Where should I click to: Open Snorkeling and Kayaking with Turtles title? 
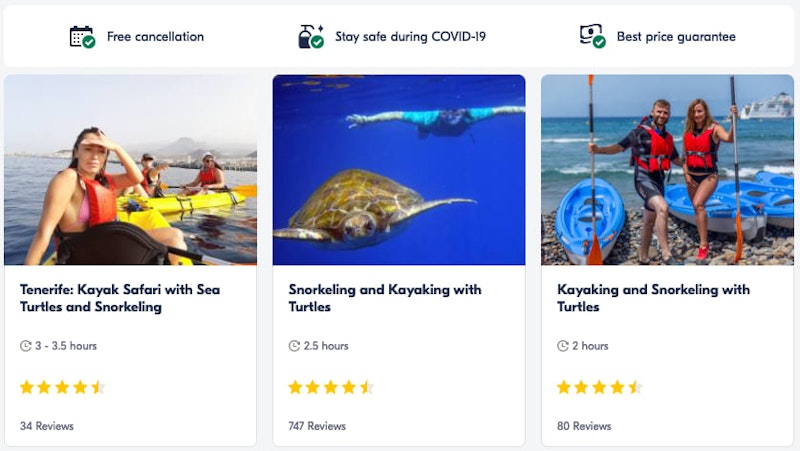pos(385,298)
